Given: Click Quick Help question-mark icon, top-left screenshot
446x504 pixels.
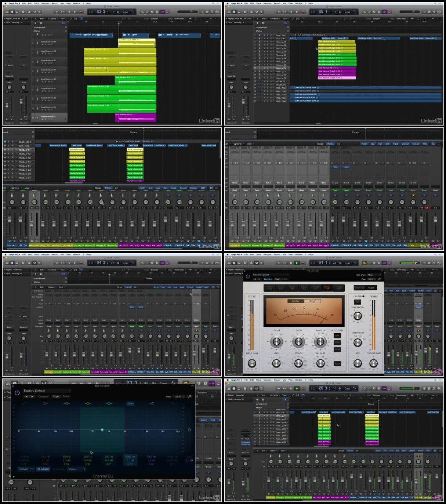Looking at the screenshot, I should tap(23, 12).
